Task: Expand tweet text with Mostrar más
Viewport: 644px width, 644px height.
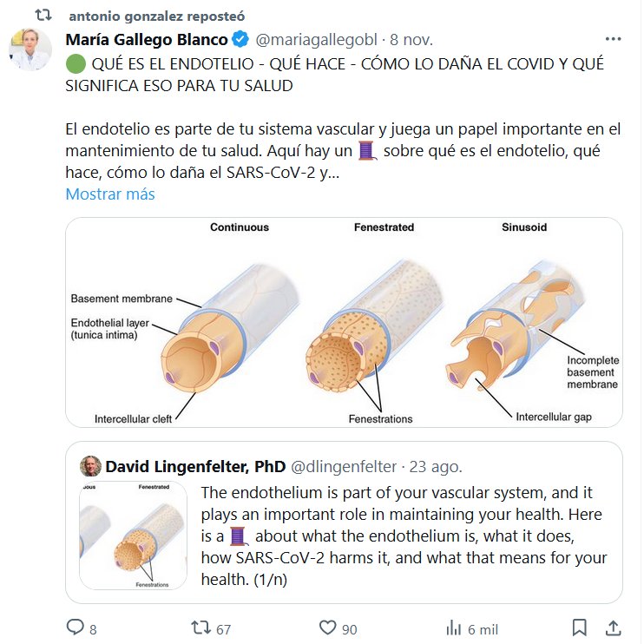Action: click(x=110, y=194)
